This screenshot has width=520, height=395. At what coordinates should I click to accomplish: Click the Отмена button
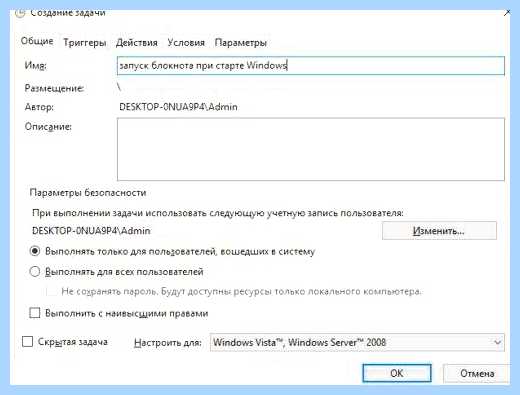[x=477, y=373]
